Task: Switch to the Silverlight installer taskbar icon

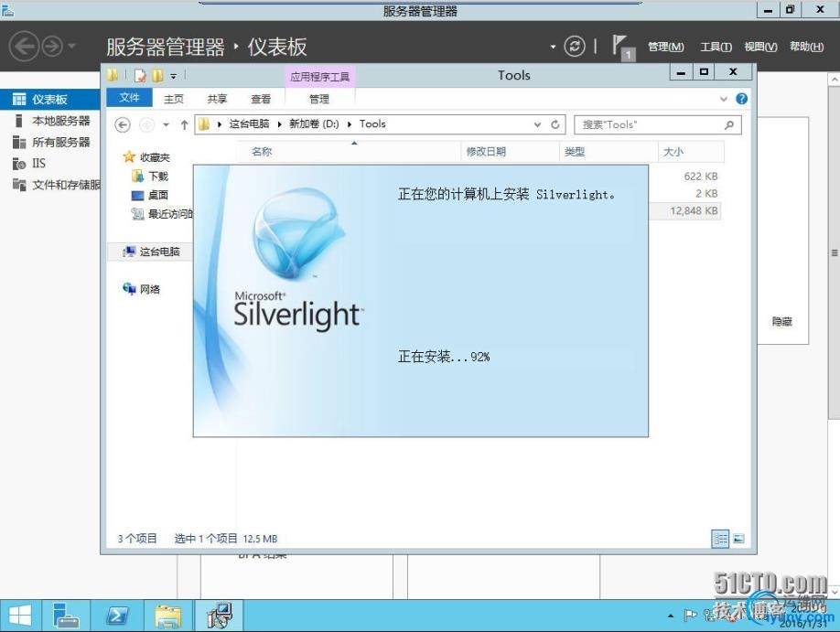Action: [x=220, y=616]
